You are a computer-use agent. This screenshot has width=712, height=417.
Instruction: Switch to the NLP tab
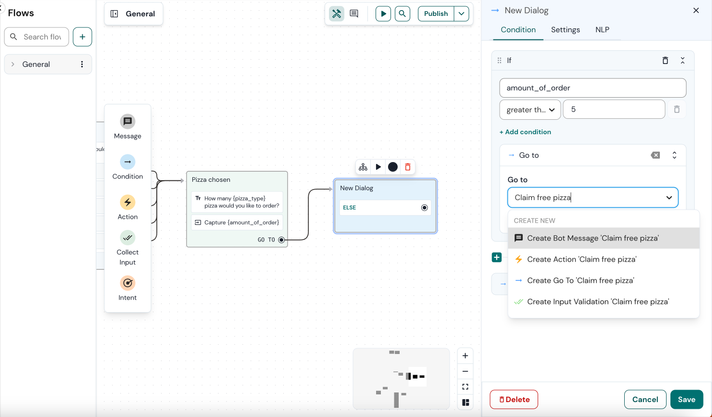coord(602,30)
